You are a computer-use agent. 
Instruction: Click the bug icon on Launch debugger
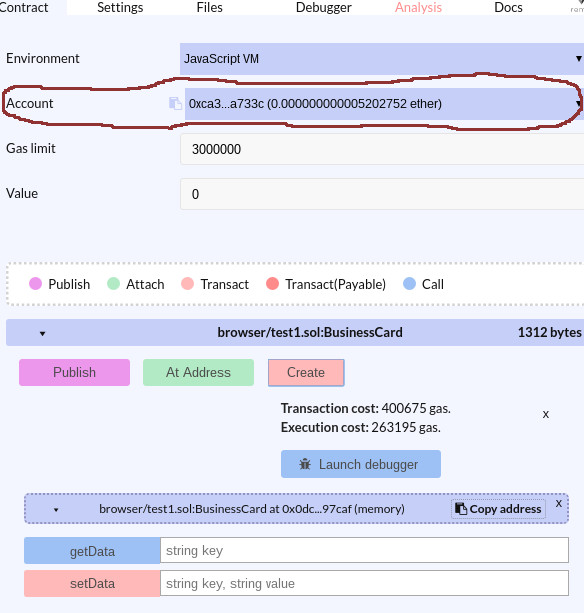click(x=305, y=464)
